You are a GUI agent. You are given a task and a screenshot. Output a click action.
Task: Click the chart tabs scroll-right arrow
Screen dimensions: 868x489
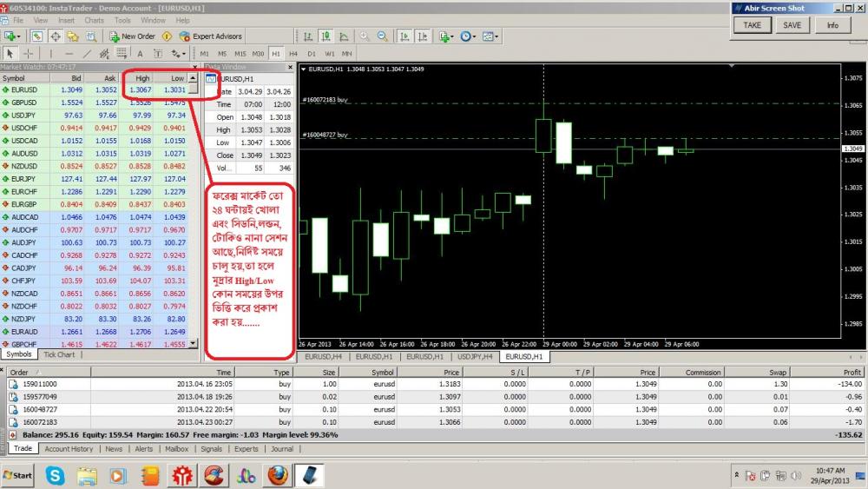[x=860, y=357]
